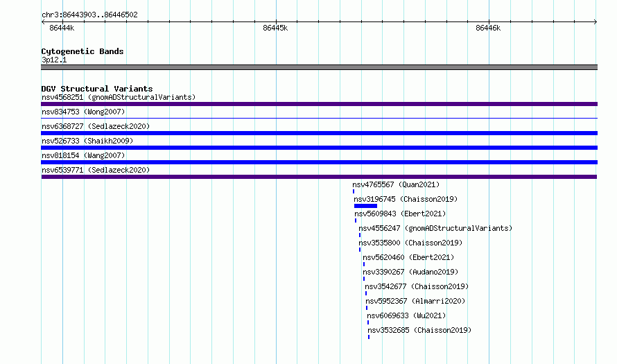Image resolution: width=617 pixels, height=364 pixels.
Task: Click the small blue marker under nsv3532685
Action: 369,337
